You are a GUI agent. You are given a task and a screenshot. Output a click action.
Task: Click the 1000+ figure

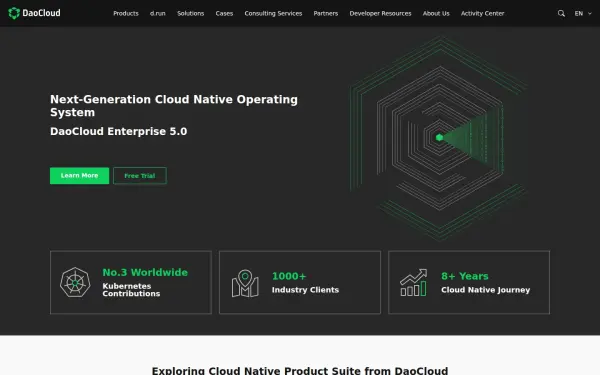[289, 276]
